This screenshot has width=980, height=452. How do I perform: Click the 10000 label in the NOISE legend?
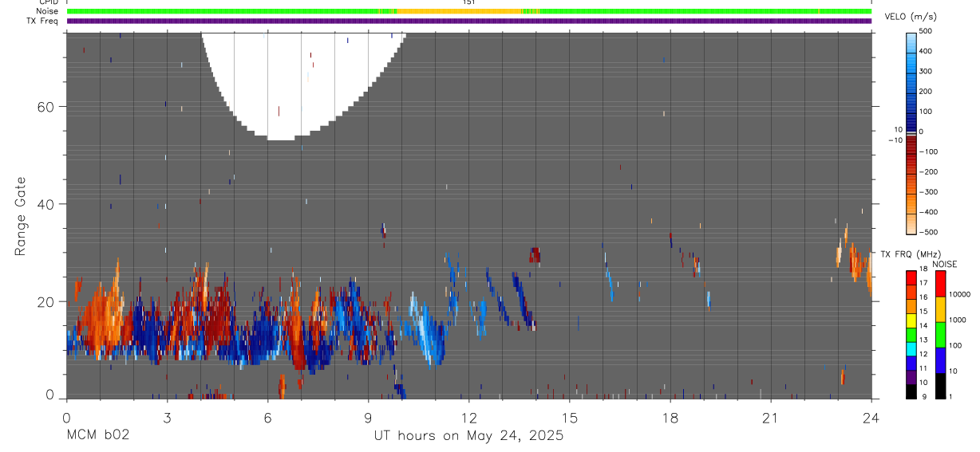959,294
